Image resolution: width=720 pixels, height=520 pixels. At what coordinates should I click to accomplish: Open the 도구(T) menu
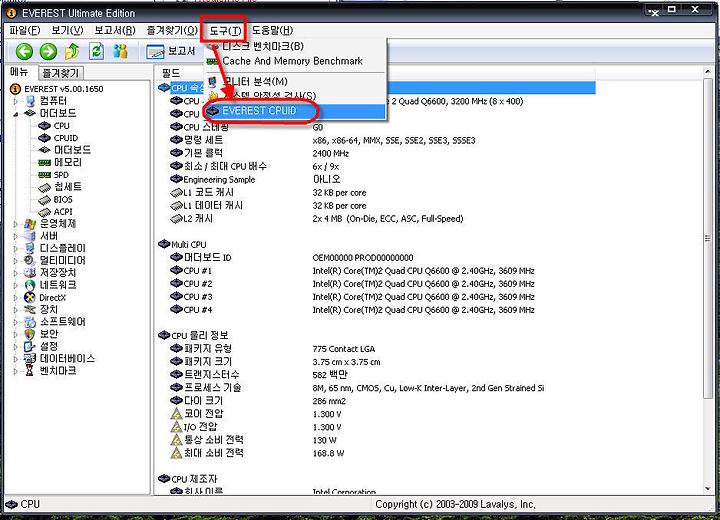coord(225,31)
